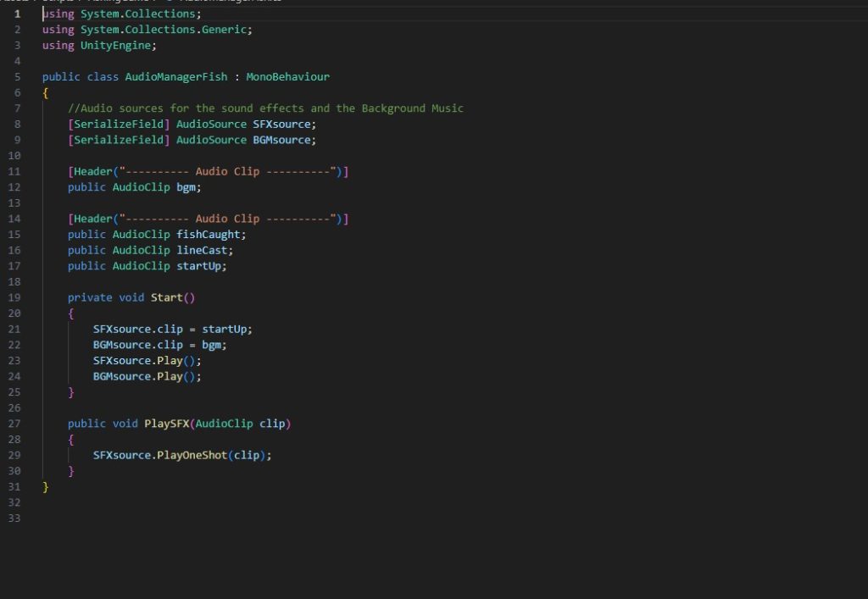
Task: Place cursor on the BGMsource field declaration
Action: click(284, 140)
